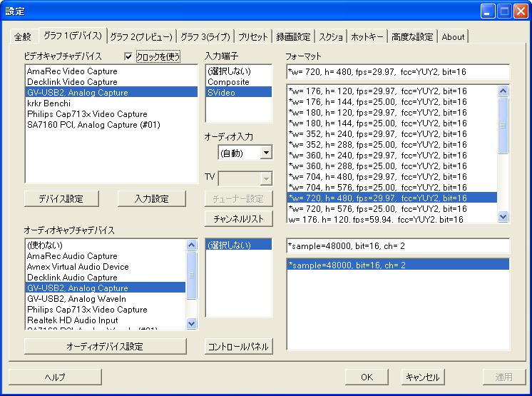The height and width of the screenshot is (396, 532).
Task: Select Realtek HD Audio Input
Action: pos(106,320)
